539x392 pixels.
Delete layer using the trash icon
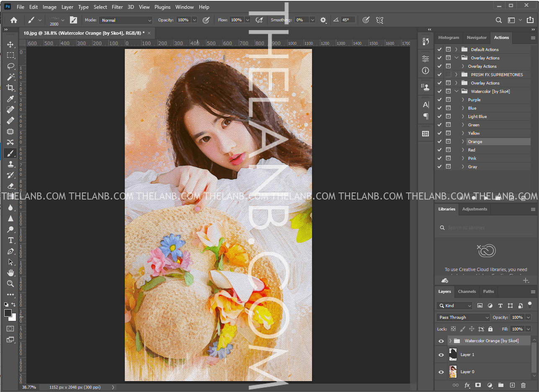(x=523, y=385)
